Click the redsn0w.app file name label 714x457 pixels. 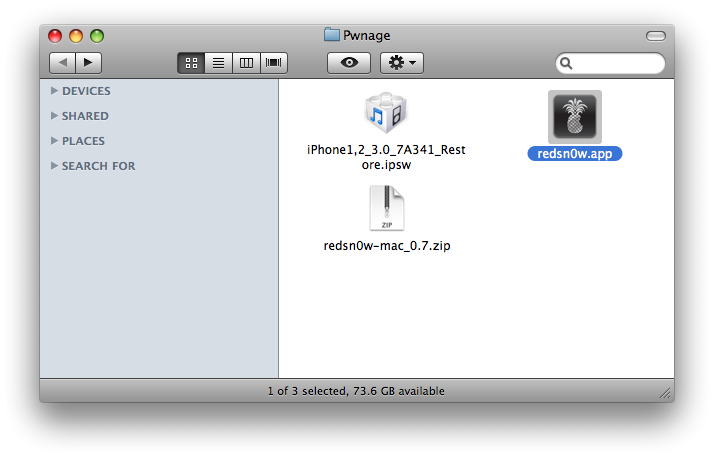click(x=575, y=154)
